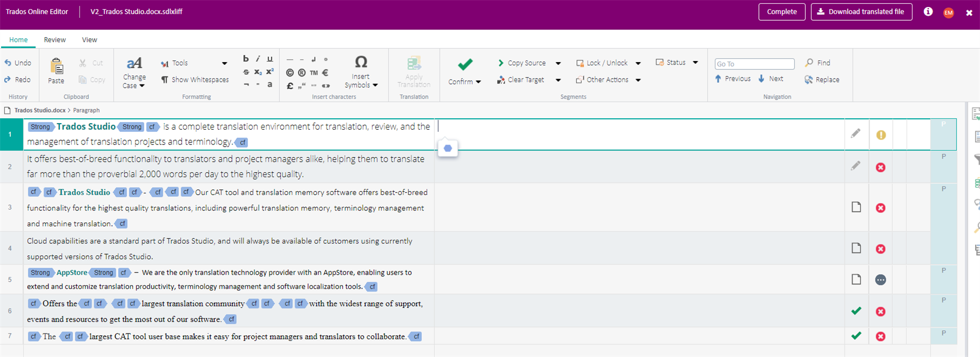Insert a line break character
980x357 pixels.
coord(314,59)
